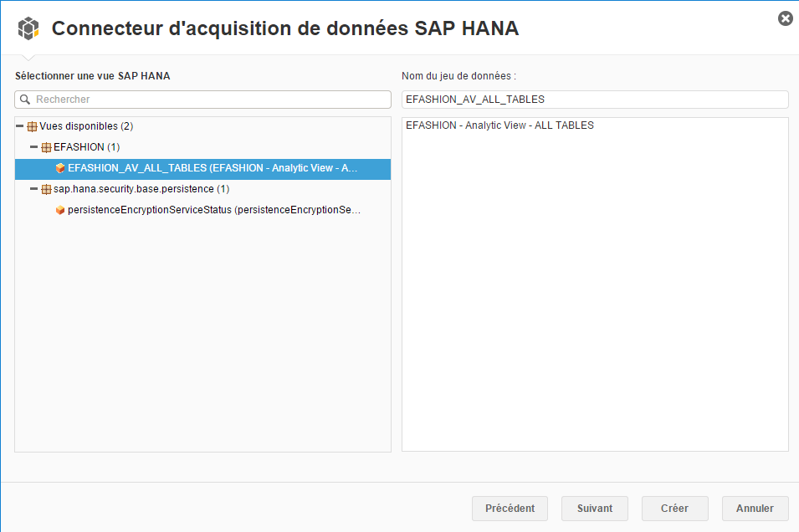Click the SAP HANA connector cube logo
This screenshot has width=799, height=532.
point(28,28)
